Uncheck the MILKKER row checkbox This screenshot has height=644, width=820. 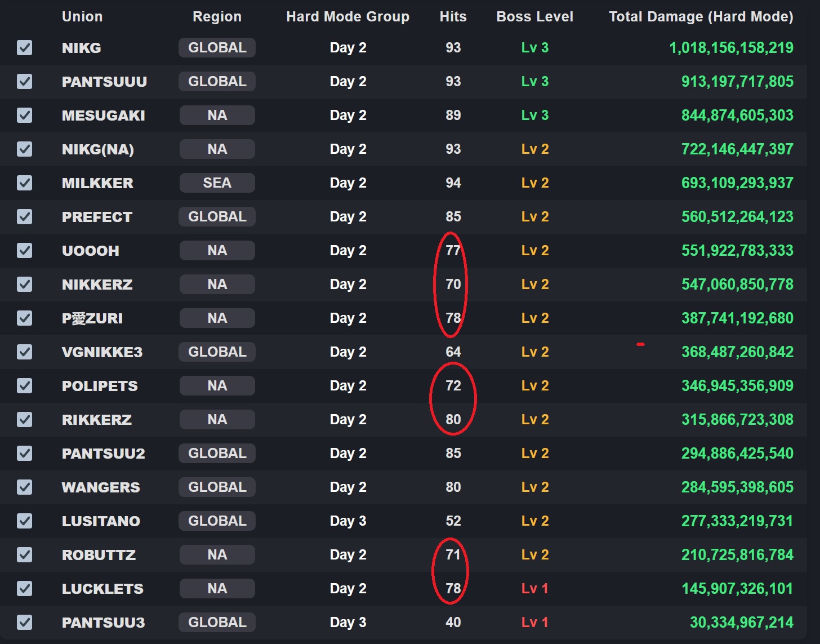pyautogui.click(x=24, y=183)
